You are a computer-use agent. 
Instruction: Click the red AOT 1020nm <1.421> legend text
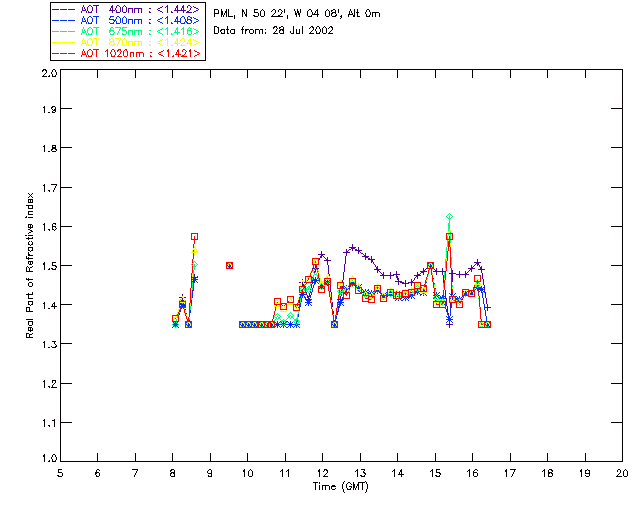(x=140, y=53)
